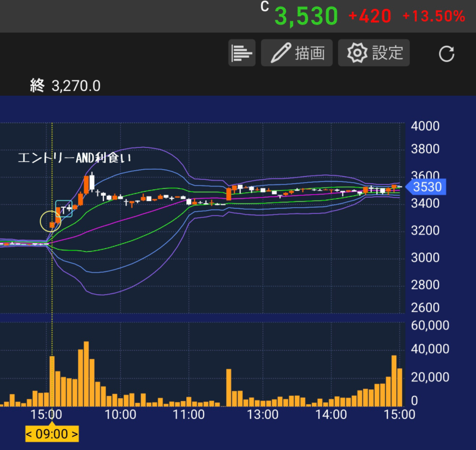
Task: Click the 20,000 volume axis label
Action: (430, 377)
